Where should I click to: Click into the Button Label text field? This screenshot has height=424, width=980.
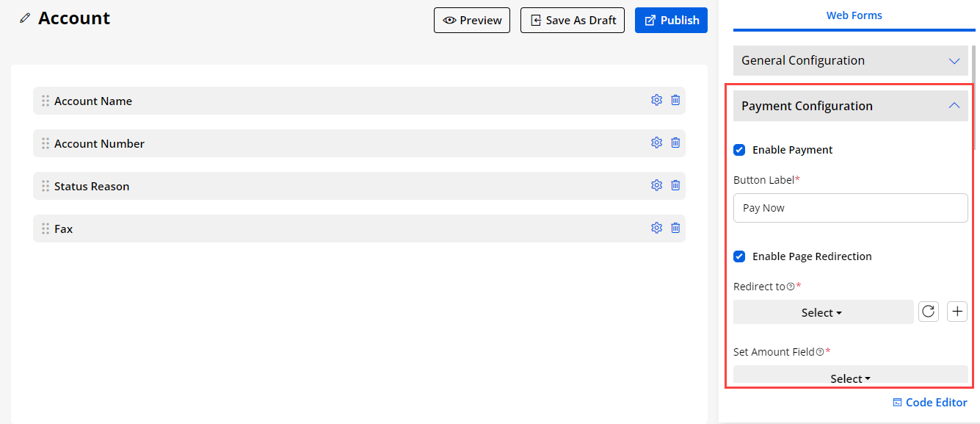850,208
